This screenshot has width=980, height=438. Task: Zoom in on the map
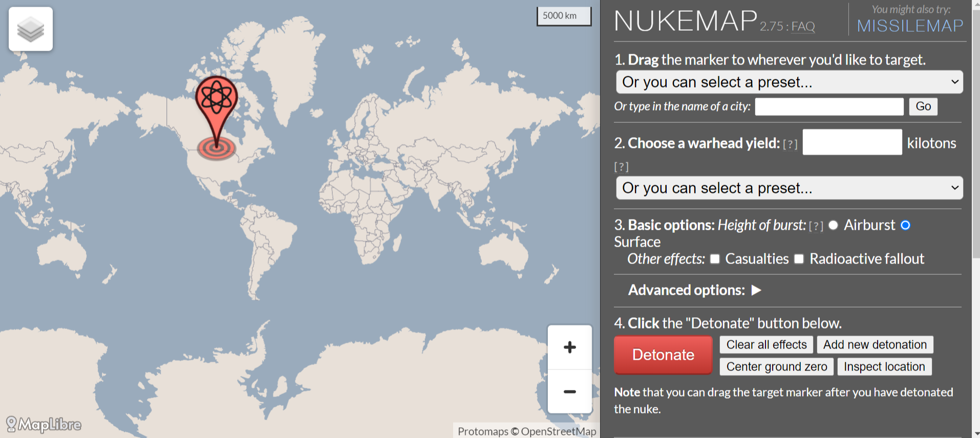569,347
